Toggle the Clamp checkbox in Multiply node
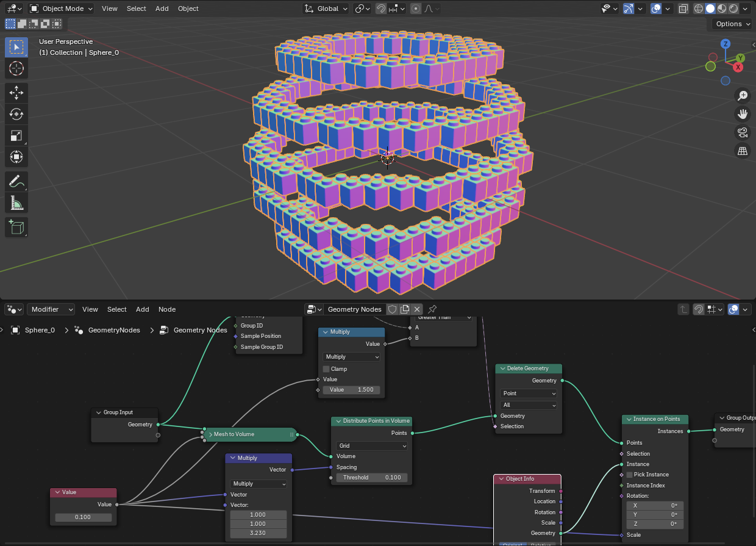The height and width of the screenshot is (546, 756). click(x=326, y=368)
